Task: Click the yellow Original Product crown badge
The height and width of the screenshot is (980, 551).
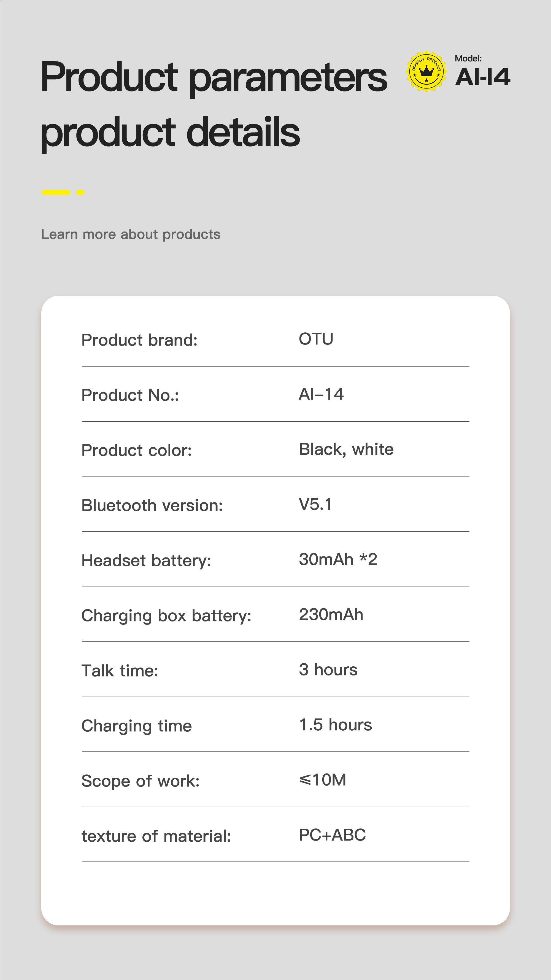Action: tap(426, 72)
